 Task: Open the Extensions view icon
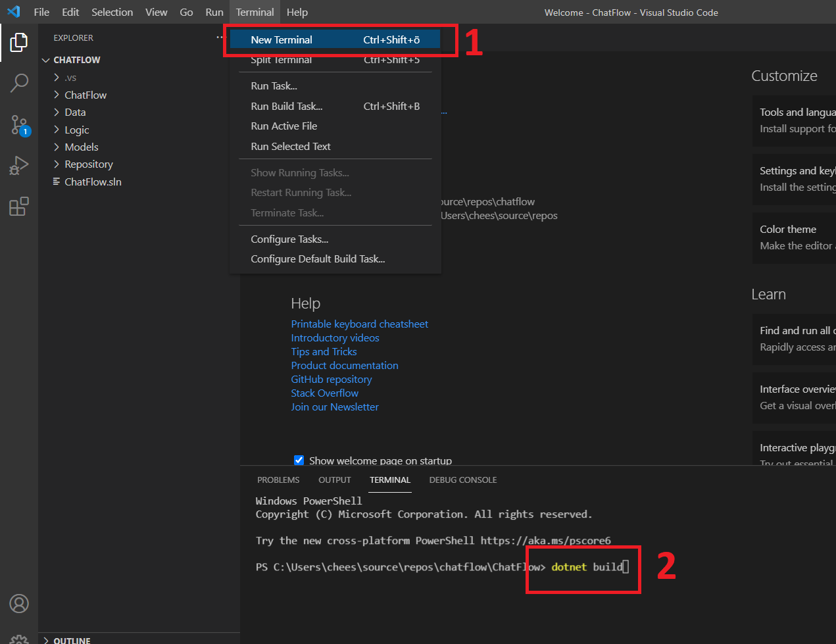(x=19, y=206)
